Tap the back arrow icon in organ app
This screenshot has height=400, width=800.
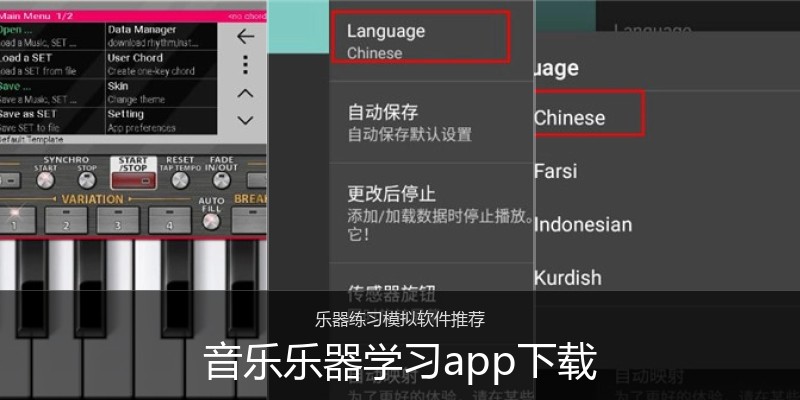tap(245, 37)
